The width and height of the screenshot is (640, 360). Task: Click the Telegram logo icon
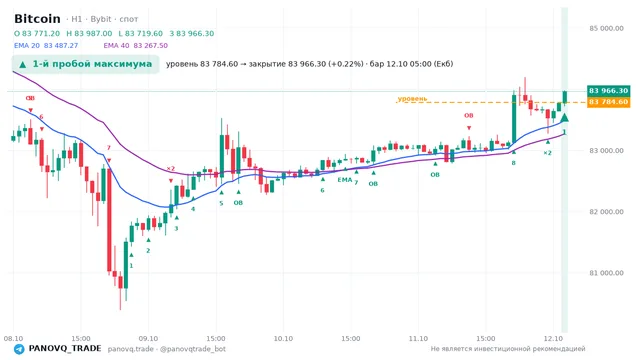19,349
